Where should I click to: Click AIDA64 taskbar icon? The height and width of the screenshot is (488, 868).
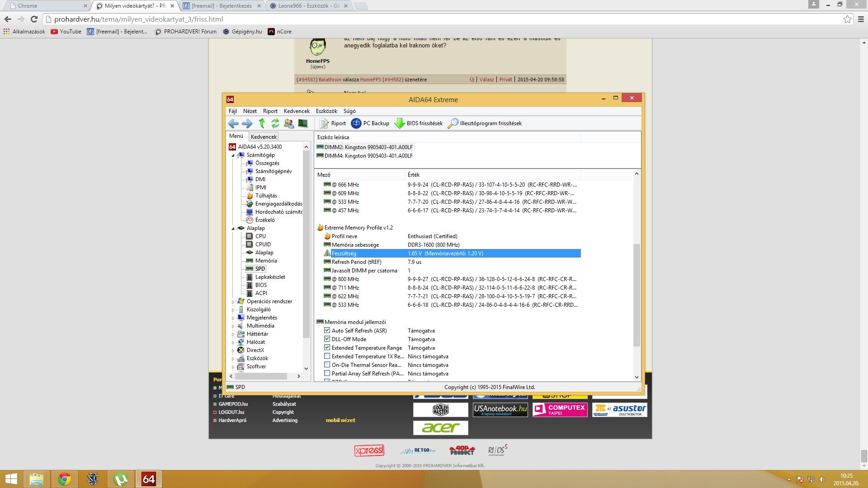pyautogui.click(x=149, y=479)
